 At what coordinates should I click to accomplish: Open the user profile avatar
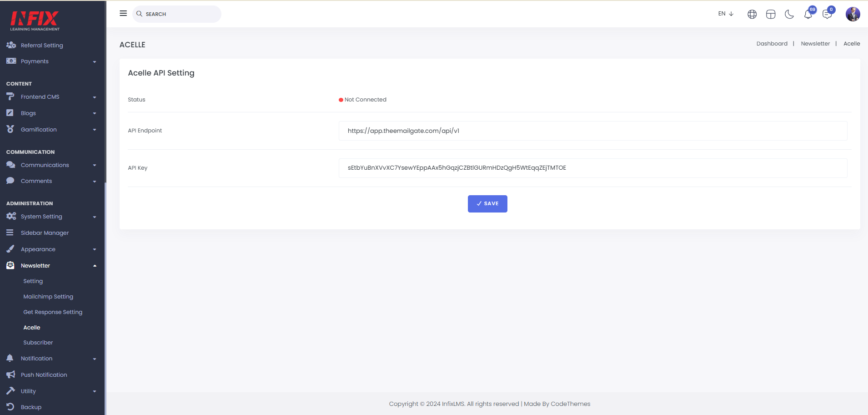click(853, 14)
